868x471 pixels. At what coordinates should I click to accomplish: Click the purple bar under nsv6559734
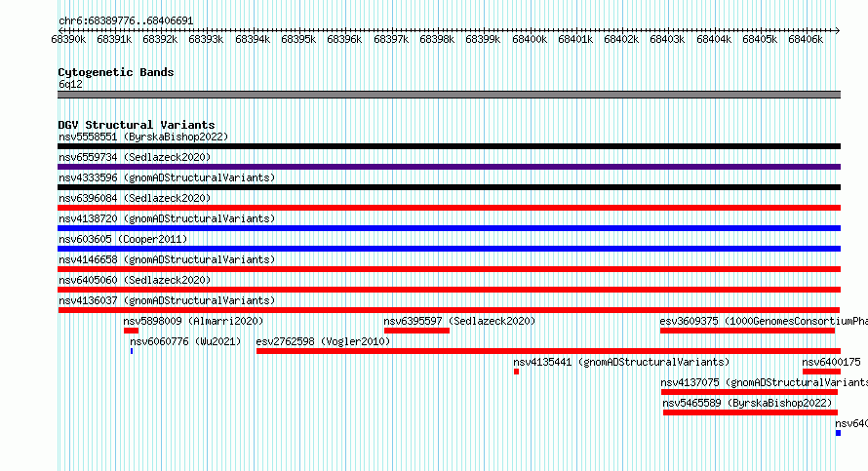click(449, 167)
